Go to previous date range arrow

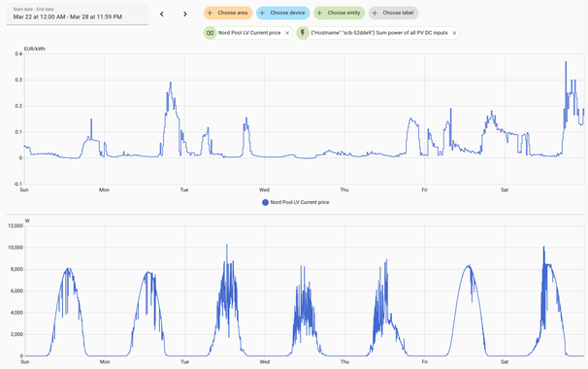click(162, 15)
